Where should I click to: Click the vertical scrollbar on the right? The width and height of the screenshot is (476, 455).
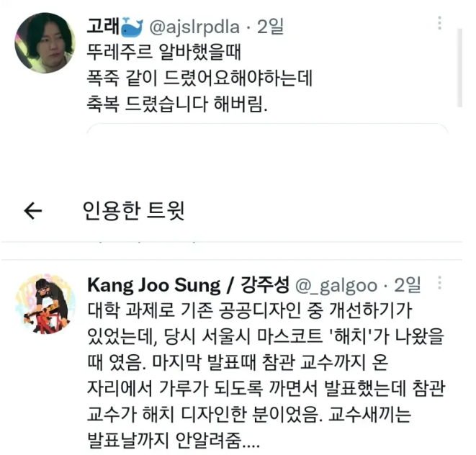[460, 68]
